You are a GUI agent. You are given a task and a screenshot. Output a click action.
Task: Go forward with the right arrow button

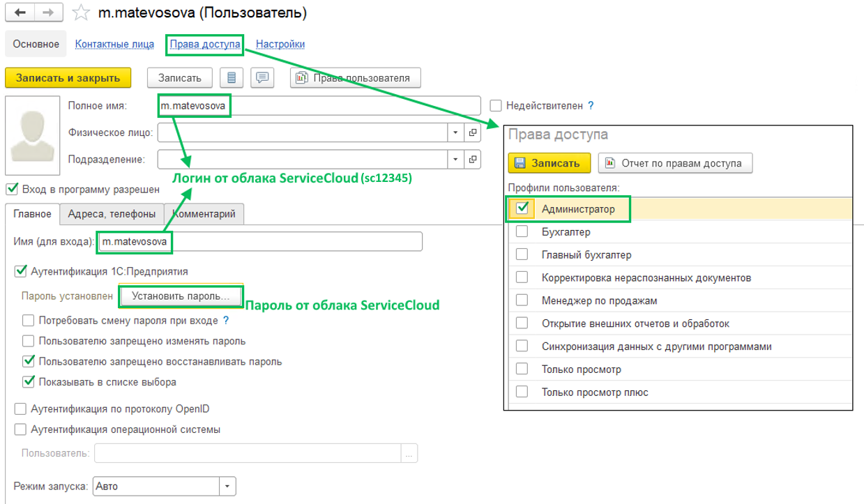[x=48, y=13]
